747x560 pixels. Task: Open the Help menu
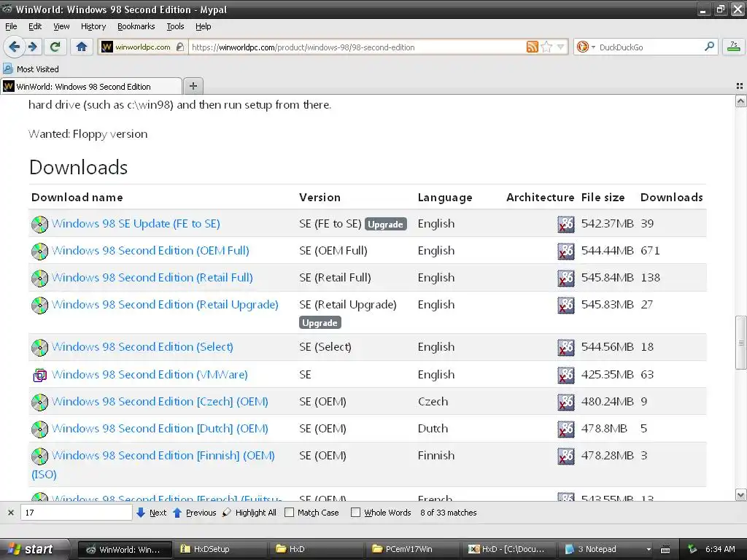point(203,26)
